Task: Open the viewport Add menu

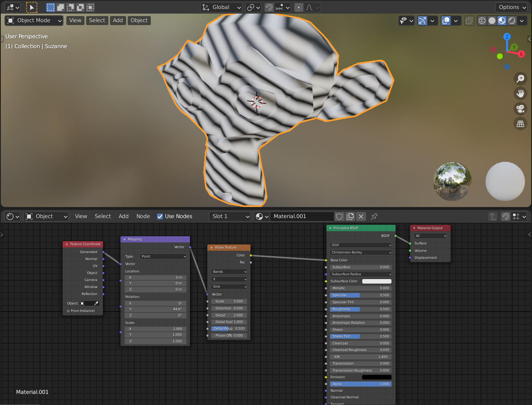Action: (118, 21)
